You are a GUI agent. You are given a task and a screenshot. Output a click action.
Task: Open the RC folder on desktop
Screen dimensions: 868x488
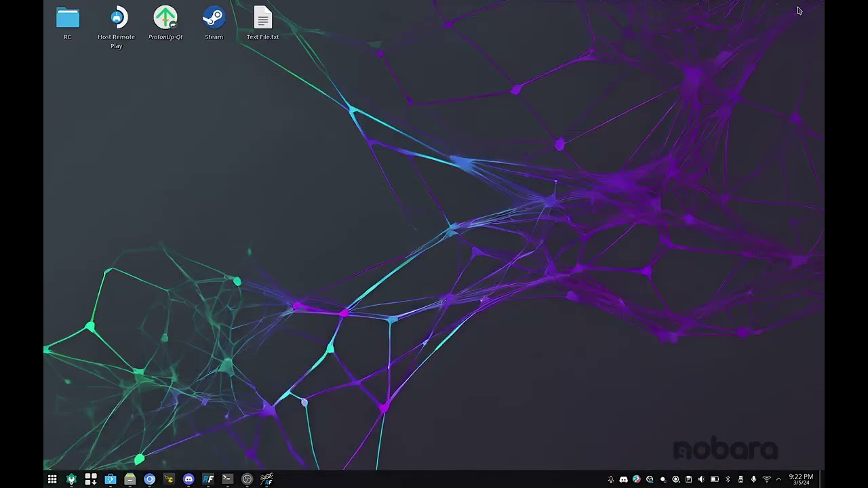pos(67,23)
